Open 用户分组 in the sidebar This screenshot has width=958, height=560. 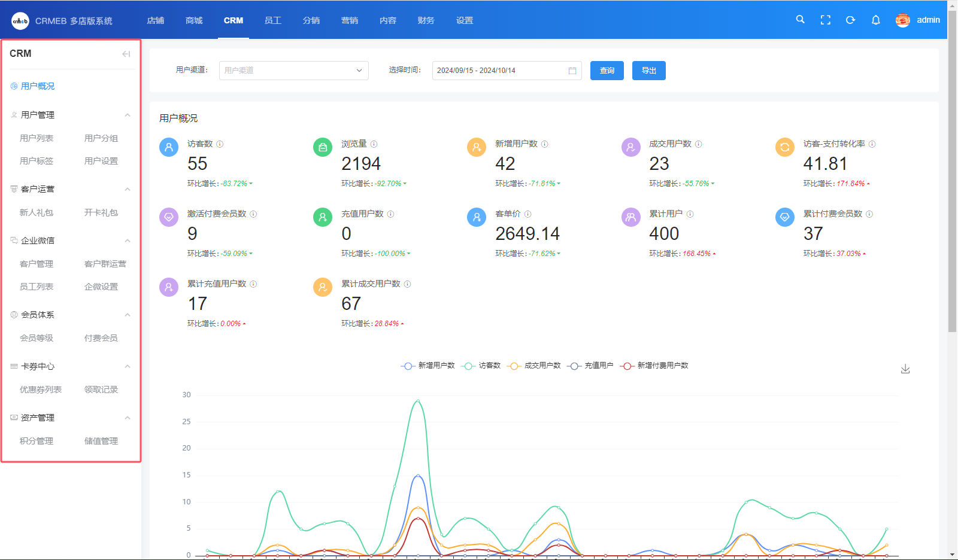click(x=101, y=138)
